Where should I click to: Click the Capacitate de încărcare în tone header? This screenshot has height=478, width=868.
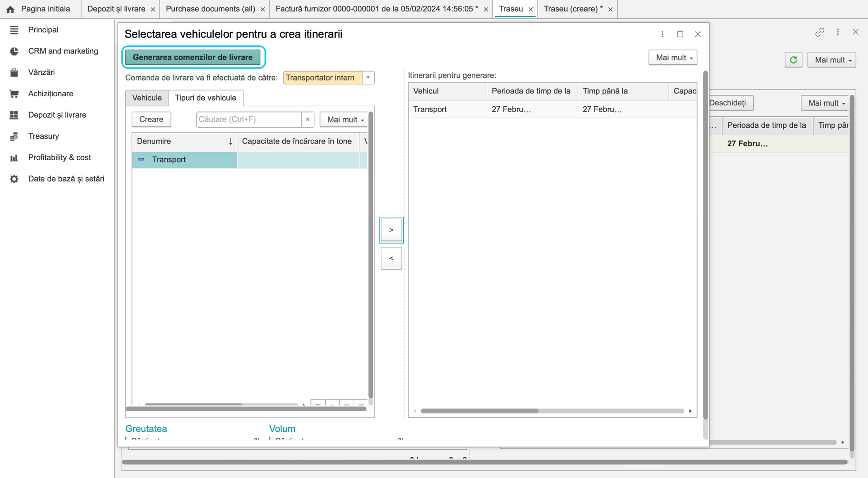[x=297, y=142]
